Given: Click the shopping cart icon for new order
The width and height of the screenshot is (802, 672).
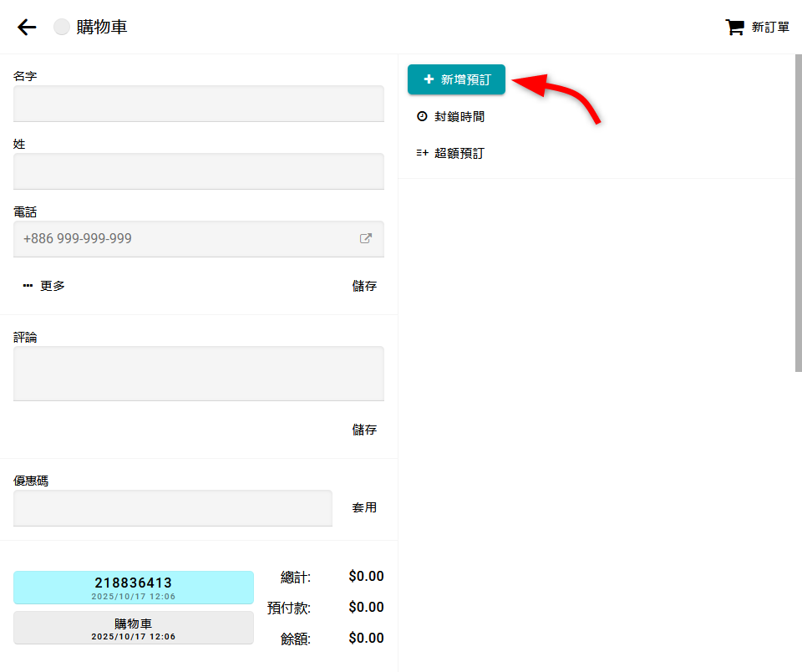Looking at the screenshot, I should coord(734,28).
